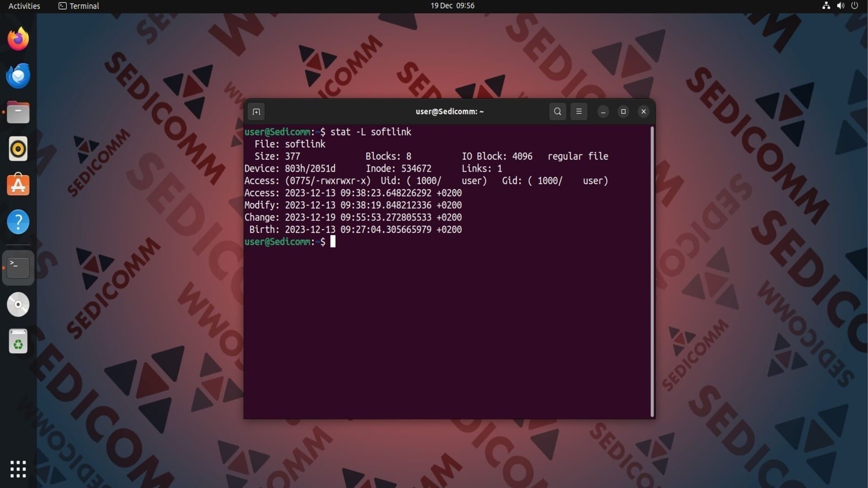Click the volume indicator icon
Screen dimensions: 868x488
(840, 6)
